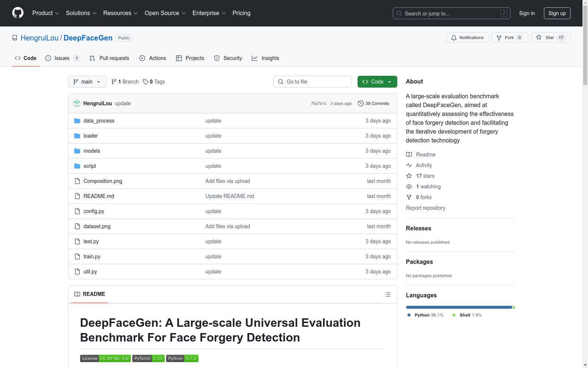Select the README tab header

(x=90, y=294)
